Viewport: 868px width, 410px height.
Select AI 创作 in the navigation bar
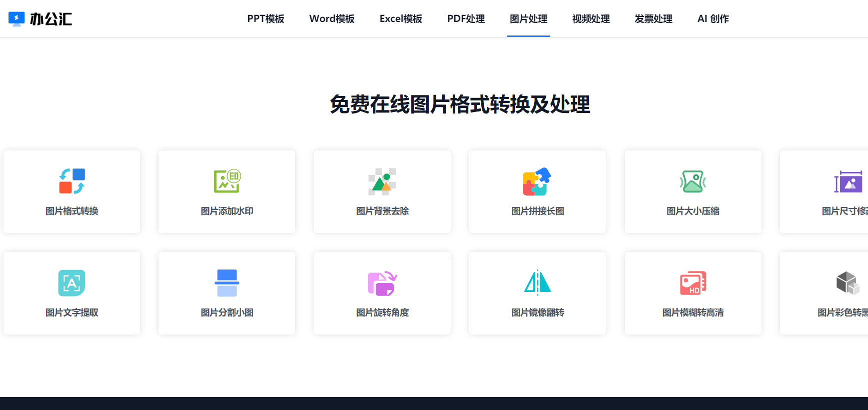pyautogui.click(x=713, y=19)
